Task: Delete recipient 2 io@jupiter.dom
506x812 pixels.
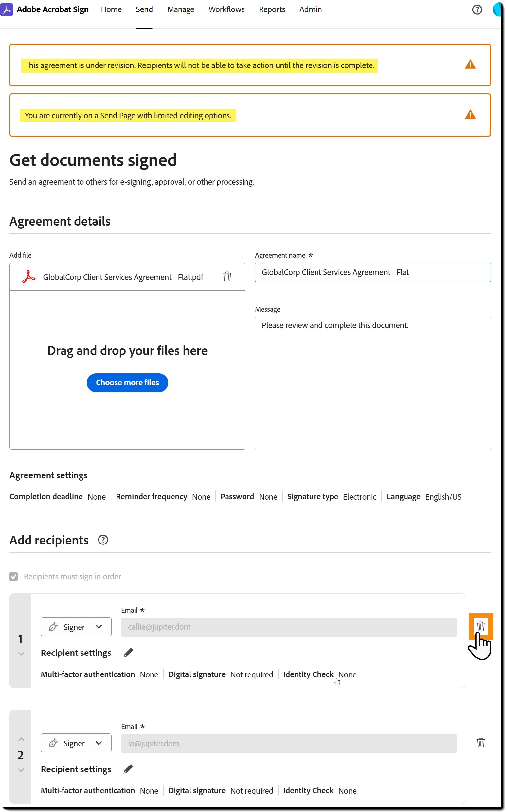Action: [x=480, y=743]
